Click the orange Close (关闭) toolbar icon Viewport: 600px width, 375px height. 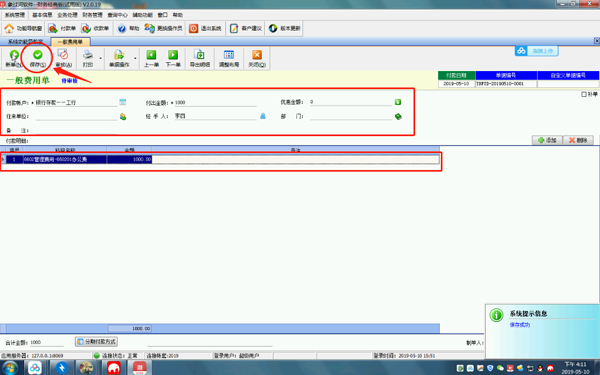pos(257,55)
